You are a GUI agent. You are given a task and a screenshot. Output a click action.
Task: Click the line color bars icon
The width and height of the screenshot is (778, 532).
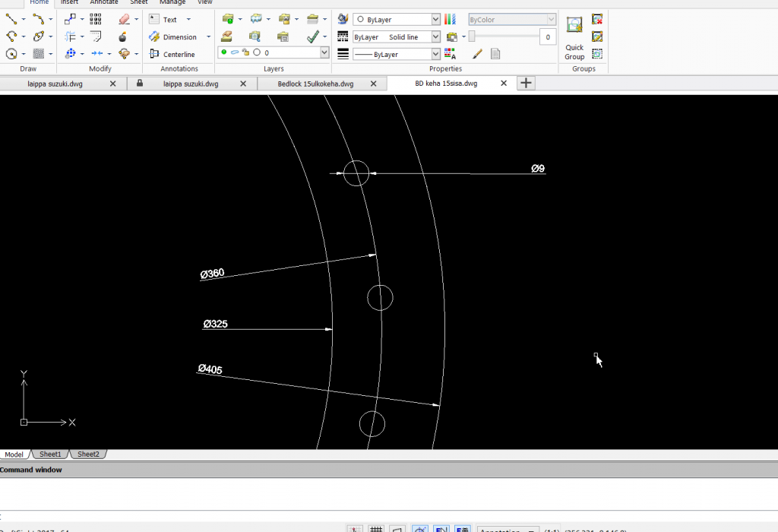coord(450,19)
